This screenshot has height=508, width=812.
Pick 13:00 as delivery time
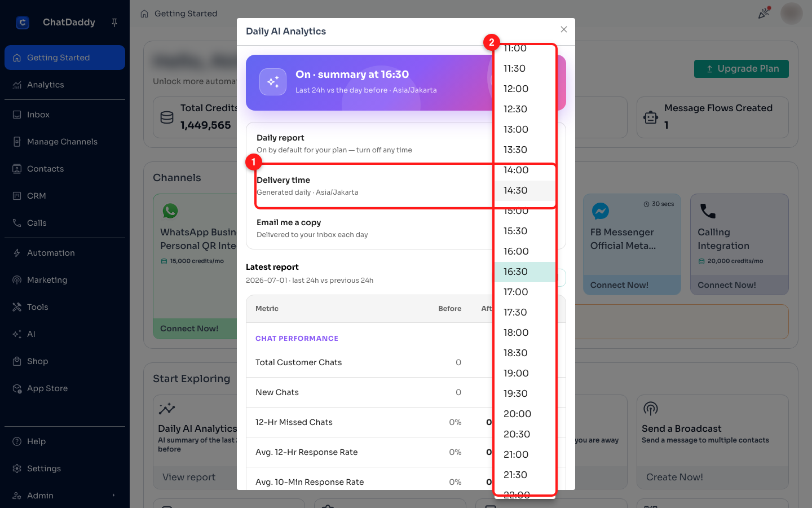pos(525,129)
